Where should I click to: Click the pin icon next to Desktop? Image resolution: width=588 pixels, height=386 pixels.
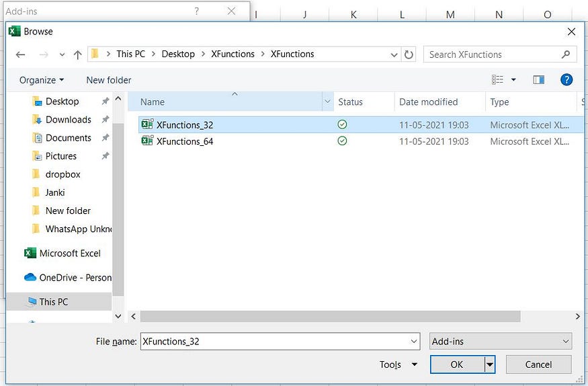tap(106, 102)
